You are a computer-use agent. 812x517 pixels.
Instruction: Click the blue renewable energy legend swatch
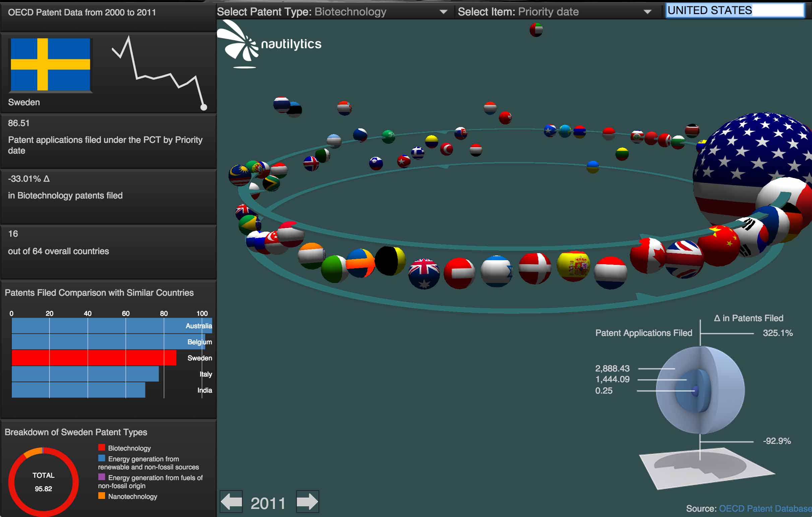pyautogui.click(x=102, y=458)
